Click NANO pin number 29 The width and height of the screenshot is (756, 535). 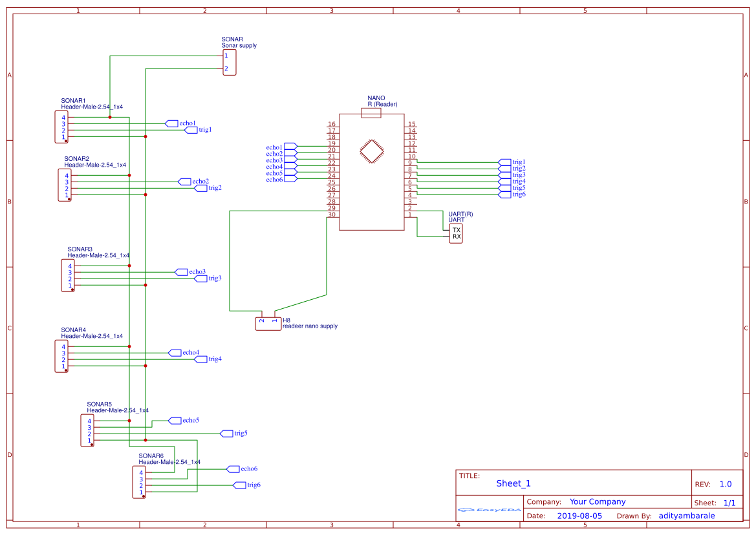click(x=332, y=208)
